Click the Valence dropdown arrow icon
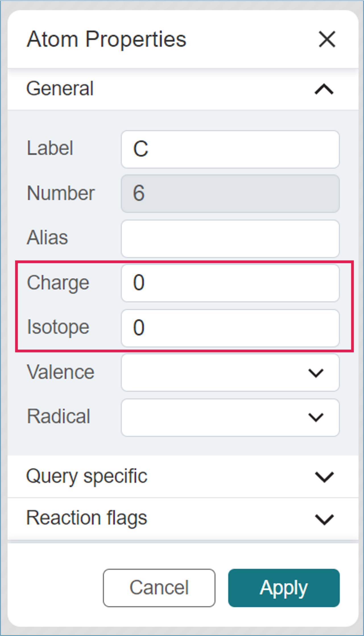The image size is (364, 636). click(x=316, y=373)
